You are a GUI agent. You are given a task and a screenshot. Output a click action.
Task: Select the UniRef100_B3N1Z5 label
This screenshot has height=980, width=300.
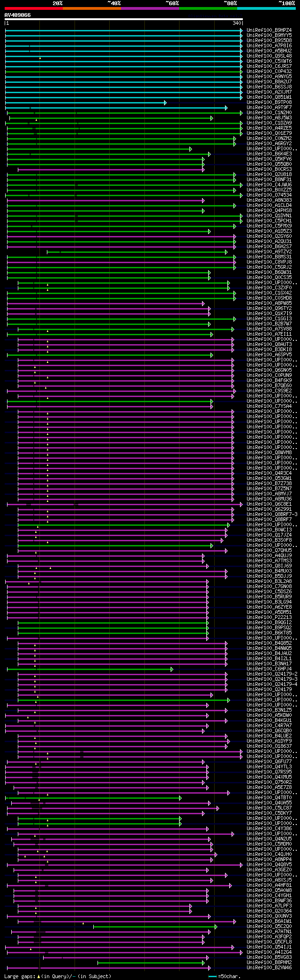tap(269, 710)
